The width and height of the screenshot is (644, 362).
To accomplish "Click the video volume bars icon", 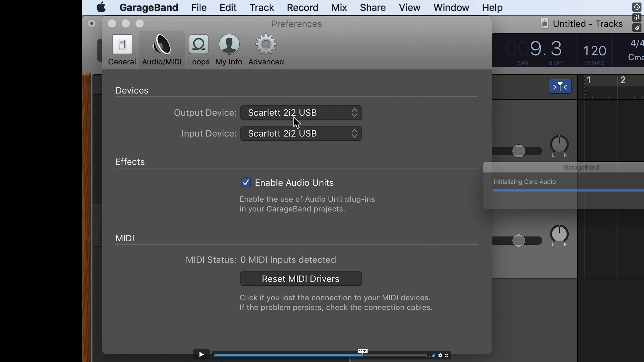I will (x=432, y=355).
